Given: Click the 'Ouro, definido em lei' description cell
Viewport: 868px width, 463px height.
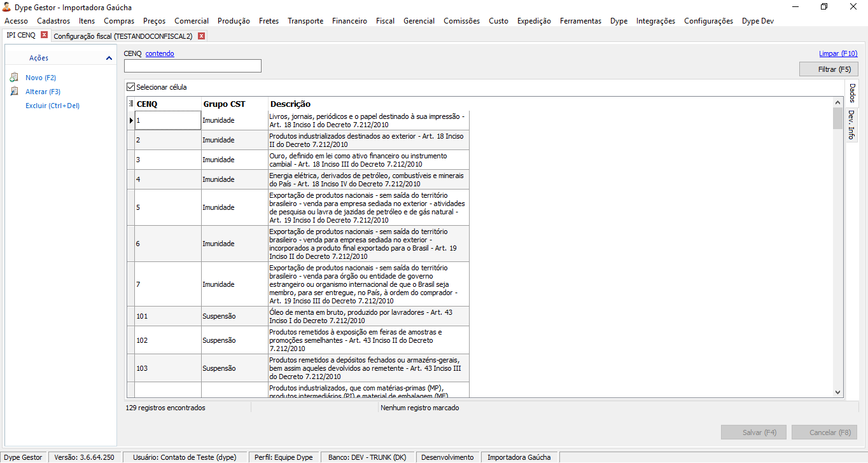Looking at the screenshot, I should click(368, 160).
